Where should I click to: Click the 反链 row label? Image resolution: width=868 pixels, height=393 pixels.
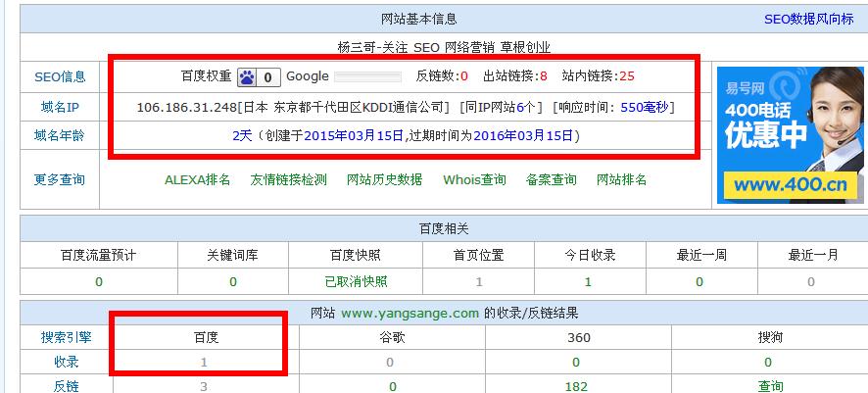pyautogui.click(x=67, y=386)
